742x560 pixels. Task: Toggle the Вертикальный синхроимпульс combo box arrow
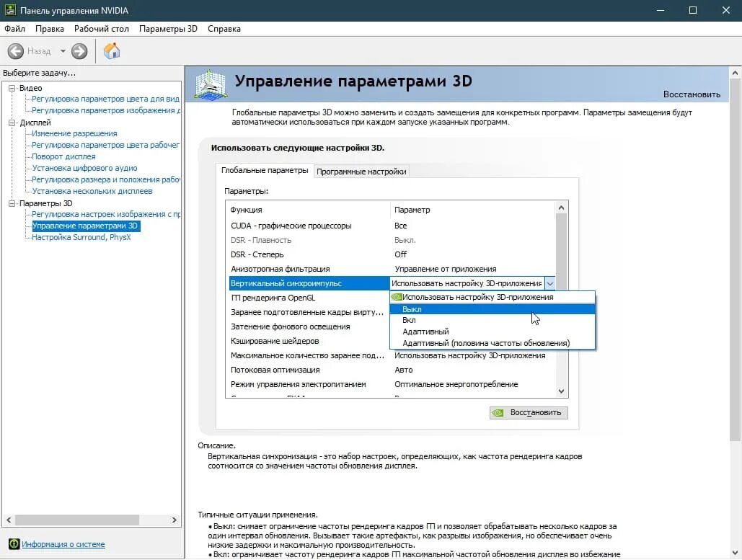pos(550,283)
